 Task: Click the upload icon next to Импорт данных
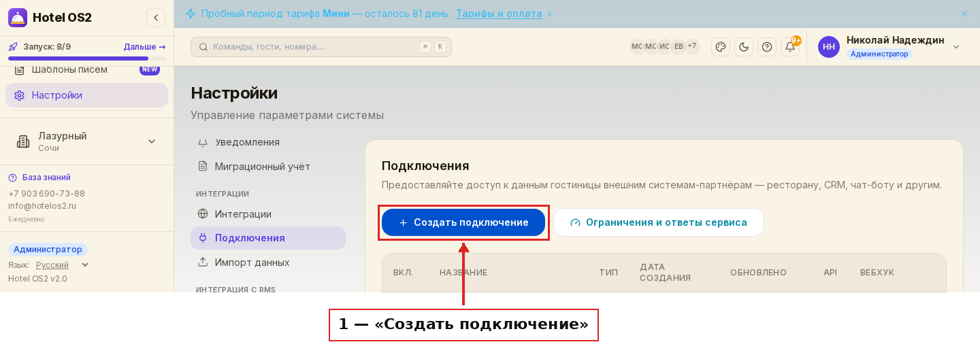[x=203, y=262]
